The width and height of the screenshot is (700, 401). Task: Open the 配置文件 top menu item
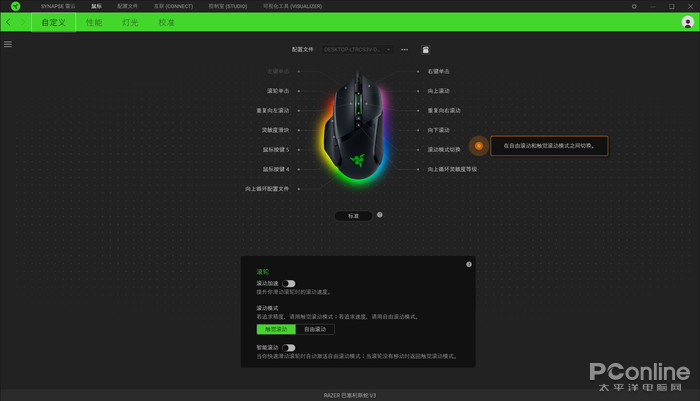click(x=127, y=6)
